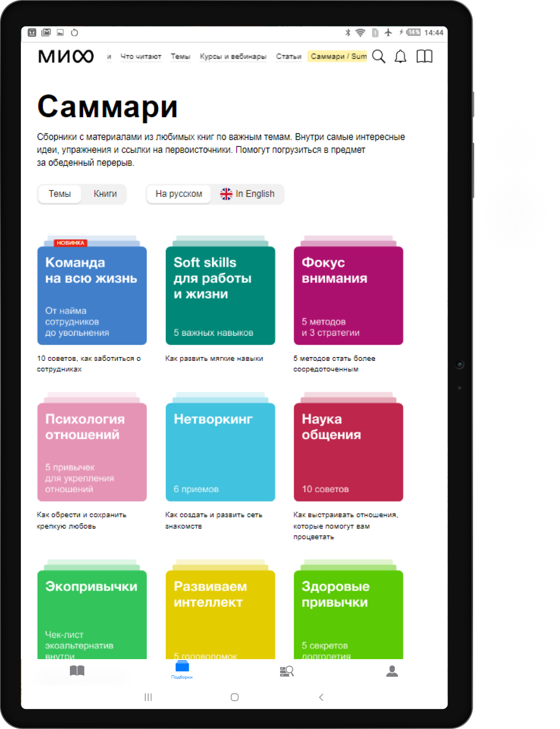The image size is (560, 729).
Task: Tap the Подборки collections icon
Action: click(x=182, y=669)
